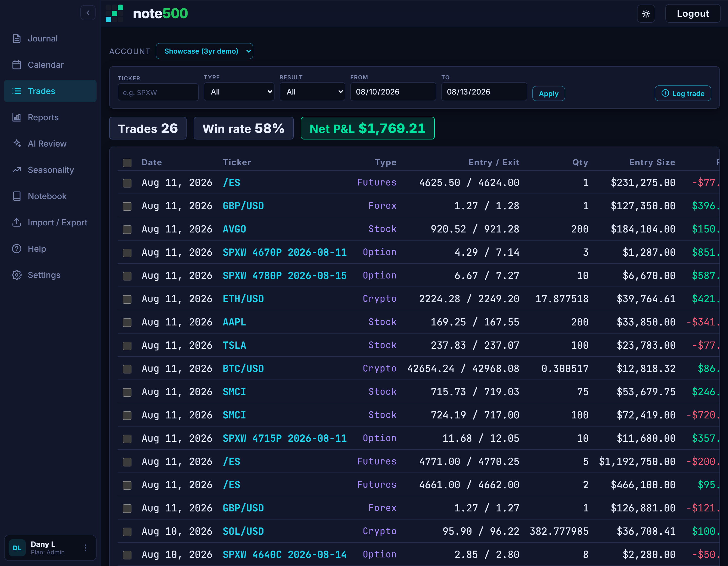This screenshot has height=566, width=728.
Task: Open the Notebook section
Action: click(x=50, y=196)
